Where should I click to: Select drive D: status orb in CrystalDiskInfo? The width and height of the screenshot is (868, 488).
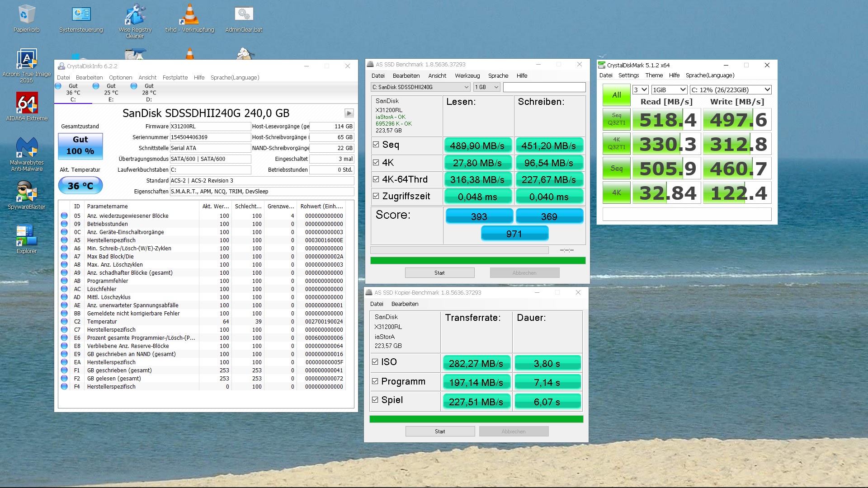(134, 86)
